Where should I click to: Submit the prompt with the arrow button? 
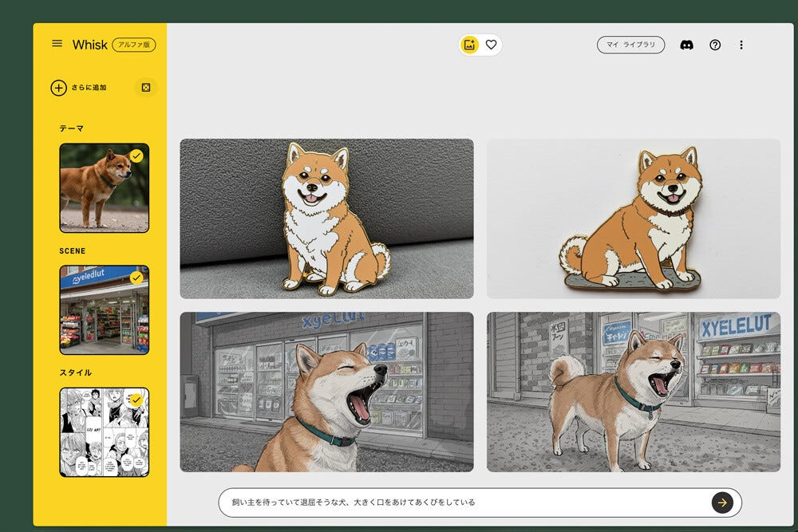pyautogui.click(x=723, y=502)
